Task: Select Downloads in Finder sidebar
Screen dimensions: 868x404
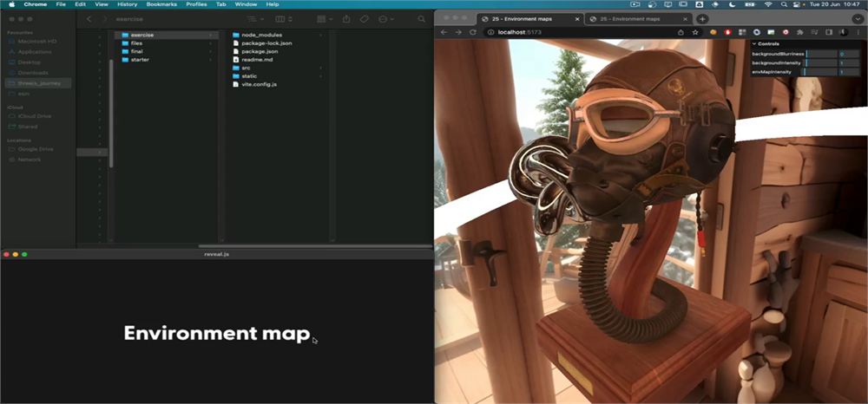Action: point(33,73)
